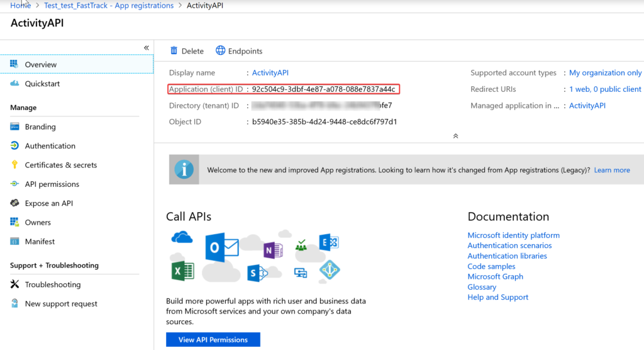Click the New support request icon

[14, 303]
